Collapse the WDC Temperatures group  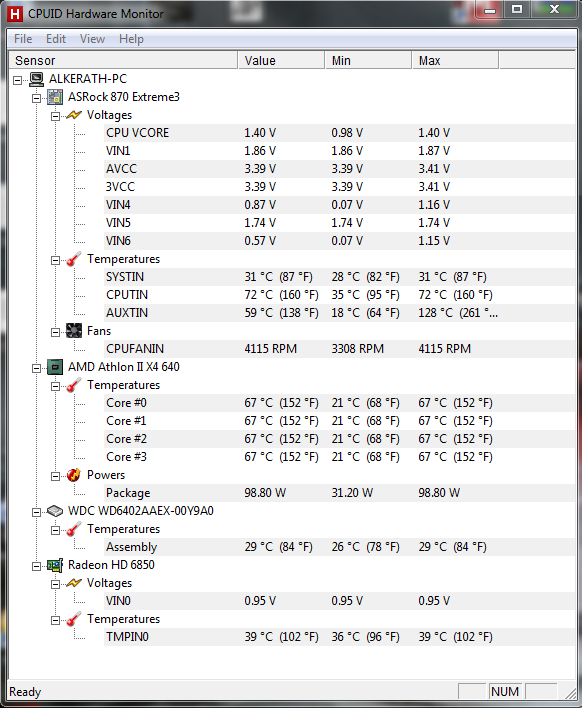pos(55,530)
